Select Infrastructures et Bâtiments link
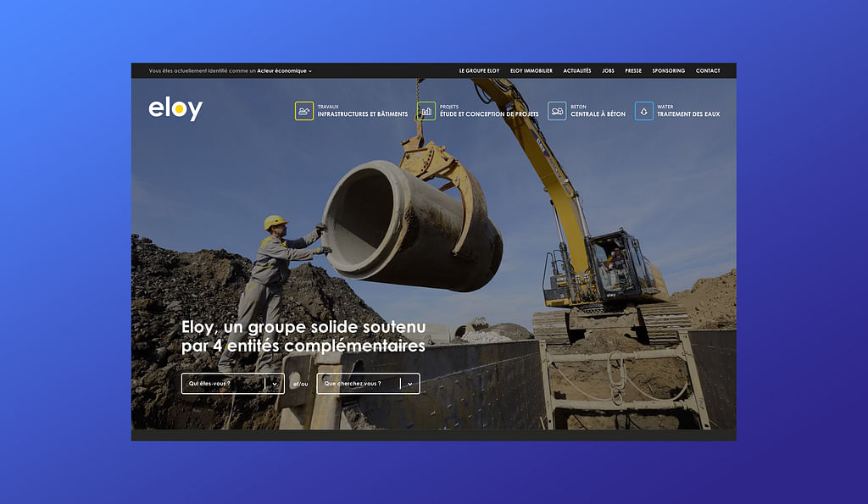This screenshot has height=504, width=868. pos(362,114)
